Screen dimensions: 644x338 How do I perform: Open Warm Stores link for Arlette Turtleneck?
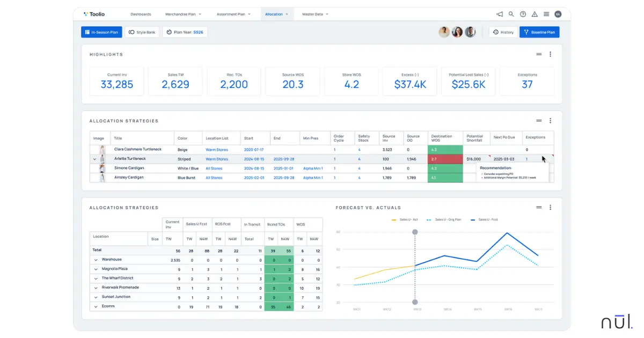click(x=217, y=159)
